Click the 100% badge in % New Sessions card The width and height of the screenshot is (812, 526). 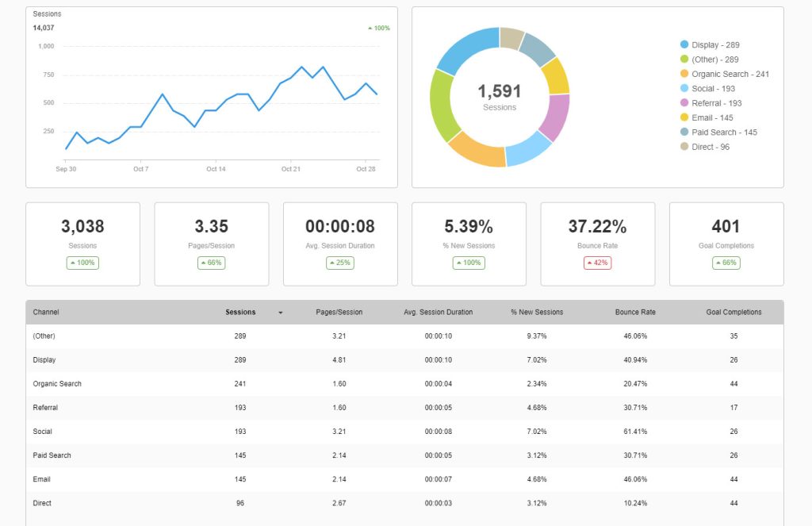469,263
